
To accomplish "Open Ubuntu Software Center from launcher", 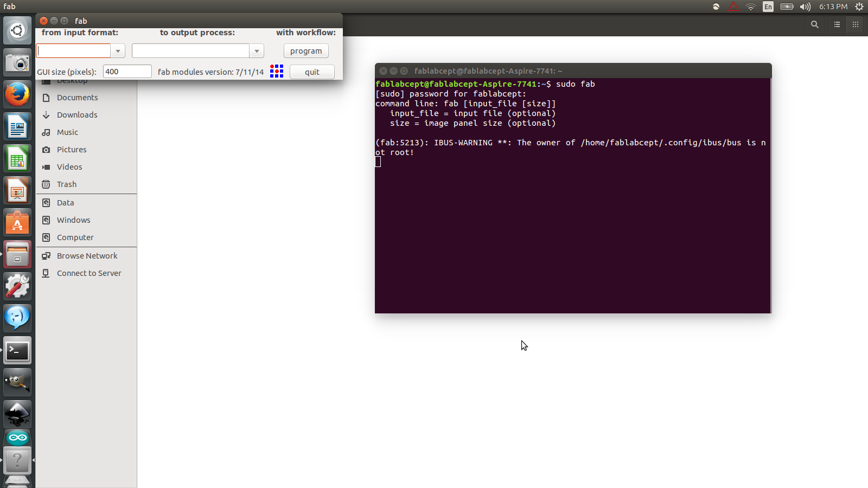I will [17, 222].
